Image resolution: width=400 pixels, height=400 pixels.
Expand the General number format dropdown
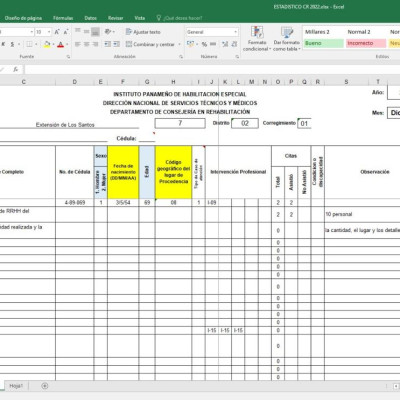coord(236,32)
